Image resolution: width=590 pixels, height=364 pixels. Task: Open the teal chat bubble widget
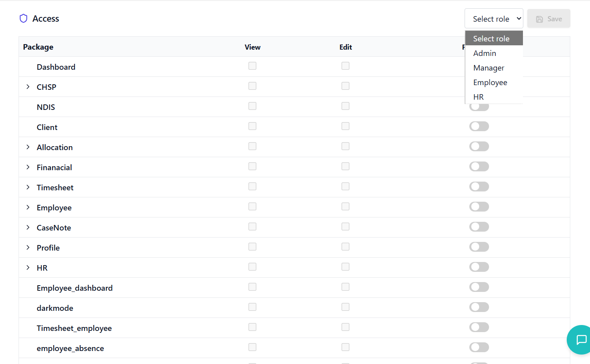coord(581,340)
